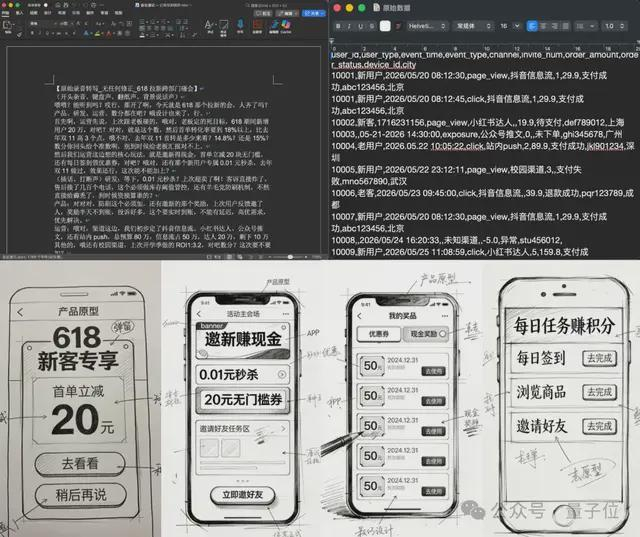The height and width of the screenshot is (537, 640).
Task: Open the 视图 ribbon tab in Word
Action: pos(118,13)
